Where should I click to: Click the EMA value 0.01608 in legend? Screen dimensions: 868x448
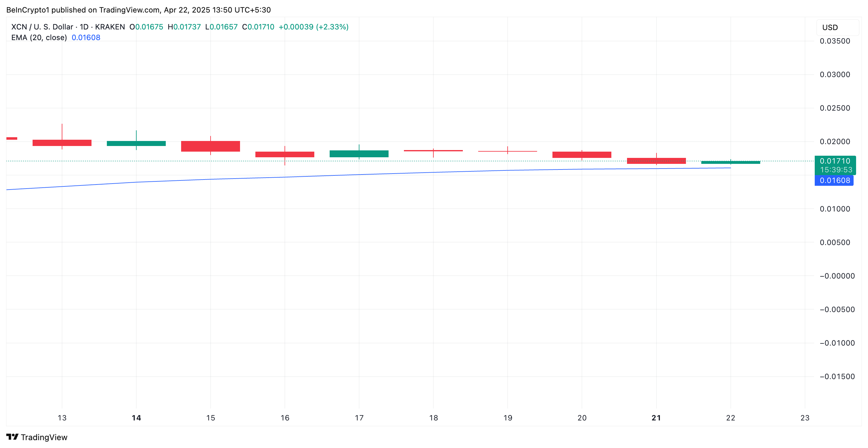point(86,37)
